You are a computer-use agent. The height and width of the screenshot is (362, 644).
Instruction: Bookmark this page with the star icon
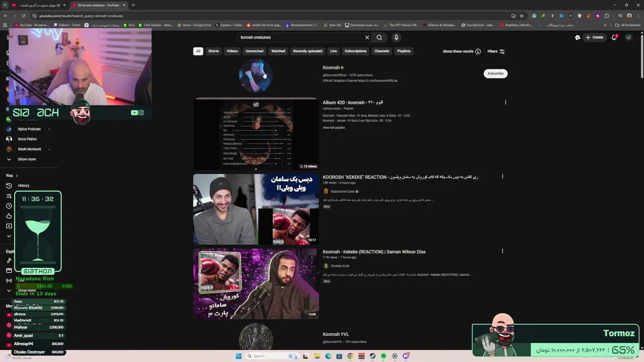click(x=522, y=16)
